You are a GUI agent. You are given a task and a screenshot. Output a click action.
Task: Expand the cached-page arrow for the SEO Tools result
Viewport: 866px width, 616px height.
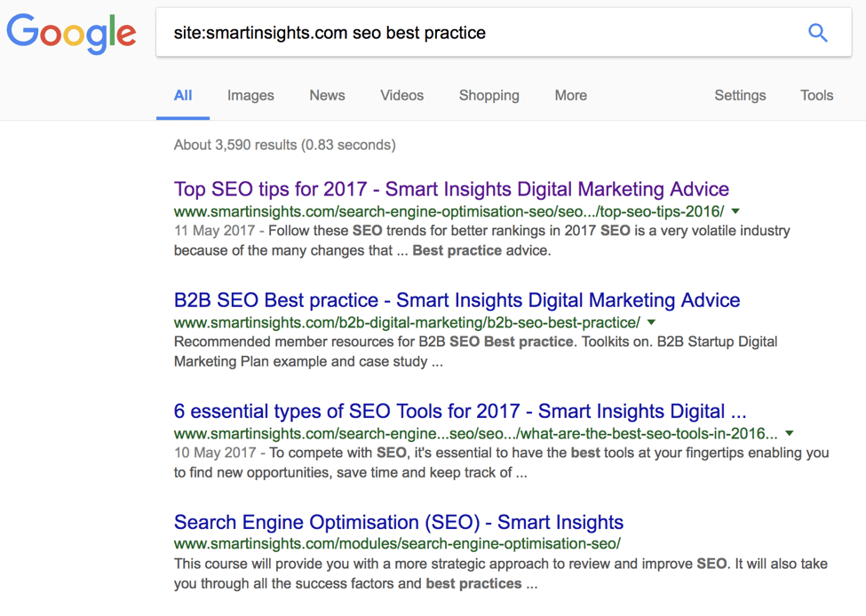click(x=789, y=433)
